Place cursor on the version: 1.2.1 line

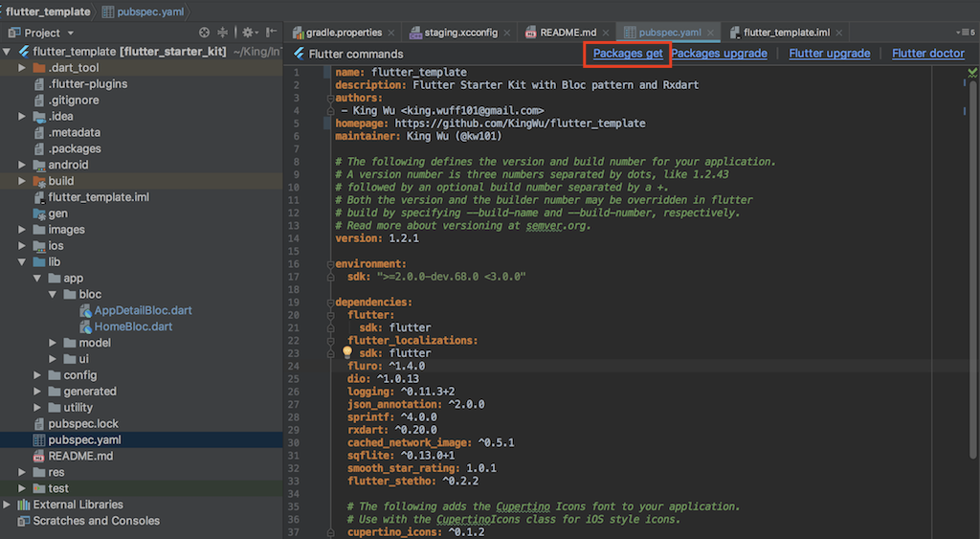[x=377, y=238]
